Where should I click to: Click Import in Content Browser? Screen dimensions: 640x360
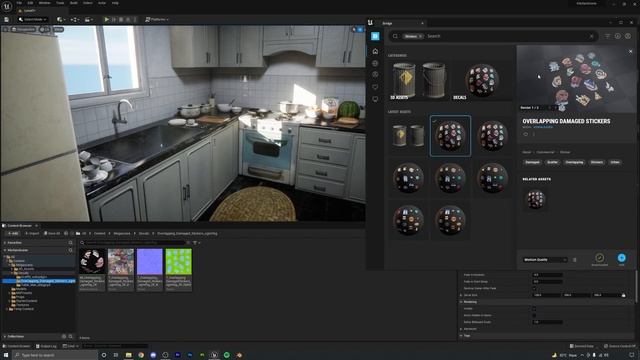pyautogui.click(x=31, y=233)
